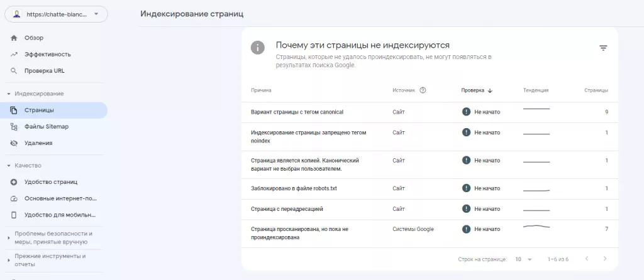Click the page count 7 cell
Image resolution: width=644 pixels, height=280 pixels.
pos(606,229)
